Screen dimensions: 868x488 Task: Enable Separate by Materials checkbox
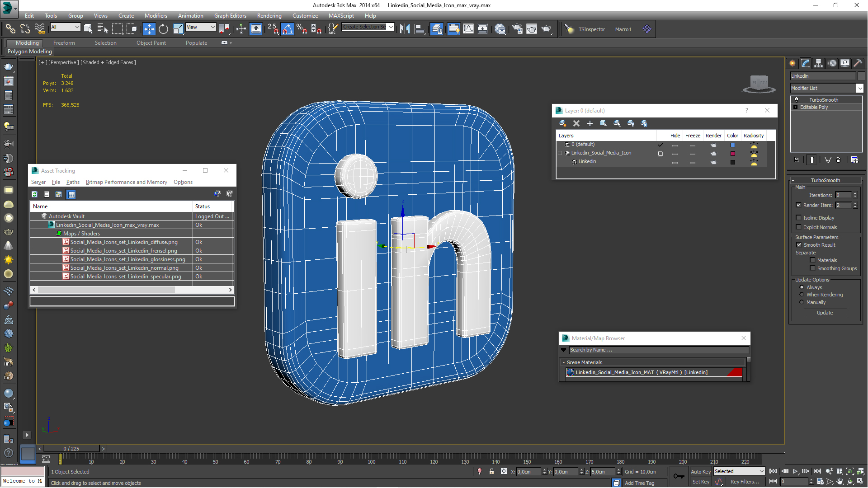click(812, 260)
